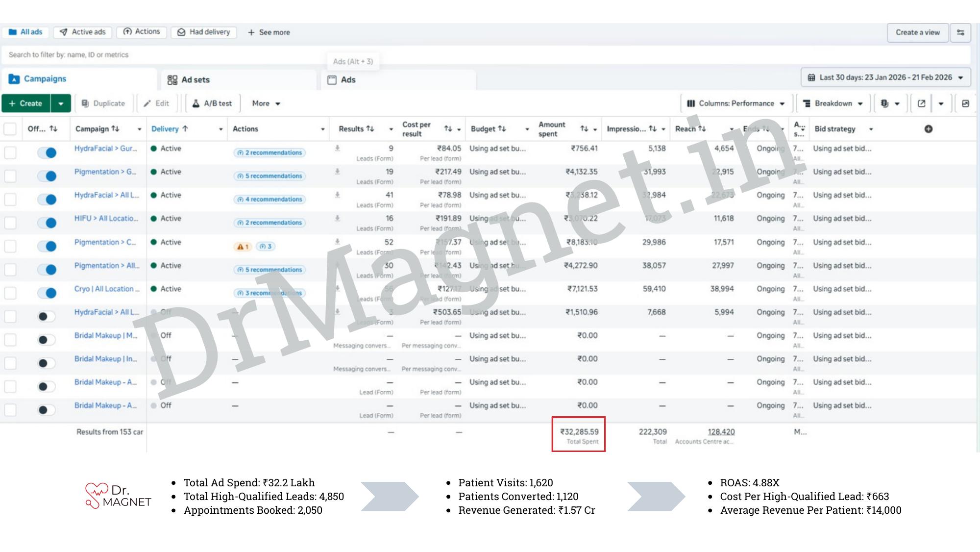Viewport: 980px width, 552px height.
Task: Click the filter settings icon beside Create a view
Action: pyautogui.click(x=960, y=32)
